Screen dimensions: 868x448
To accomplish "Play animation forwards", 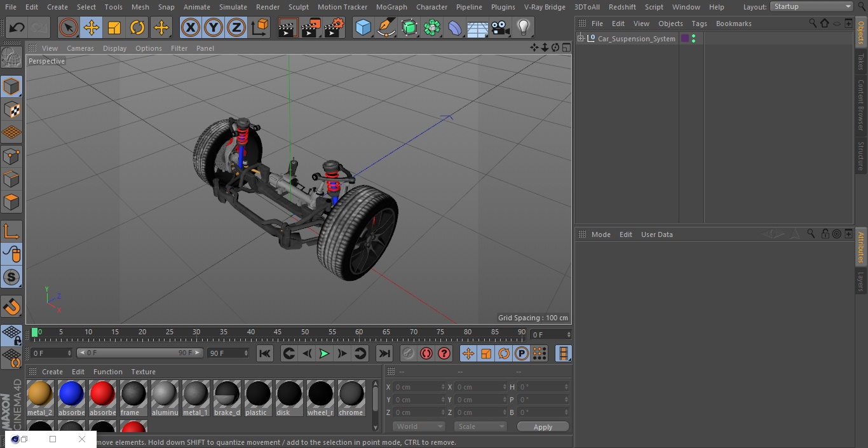I will [x=324, y=353].
